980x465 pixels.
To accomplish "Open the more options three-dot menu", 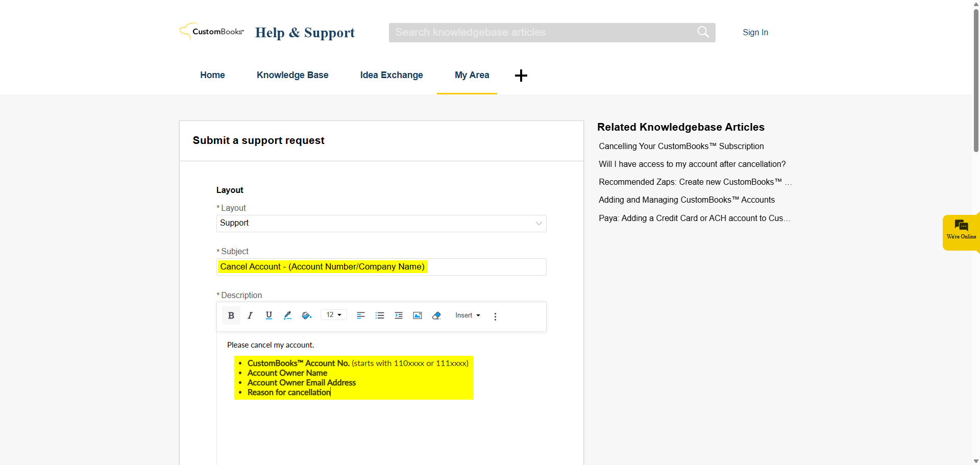I will pos(495,316).
